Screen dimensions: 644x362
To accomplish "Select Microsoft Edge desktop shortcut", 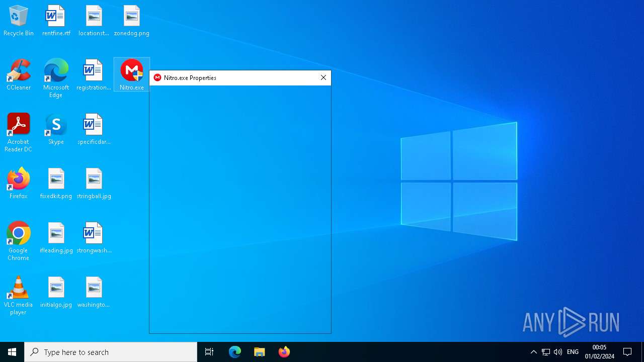I will 56,78.
